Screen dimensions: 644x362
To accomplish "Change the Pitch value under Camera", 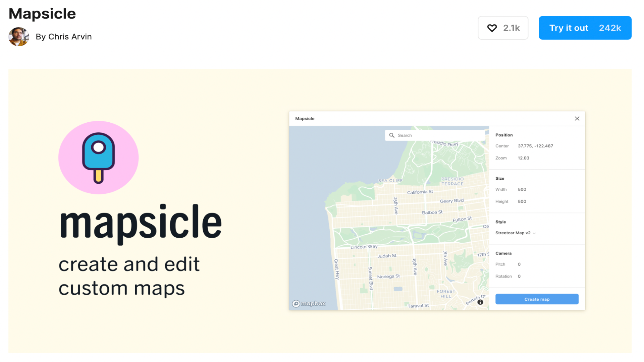I will point(519,264).
